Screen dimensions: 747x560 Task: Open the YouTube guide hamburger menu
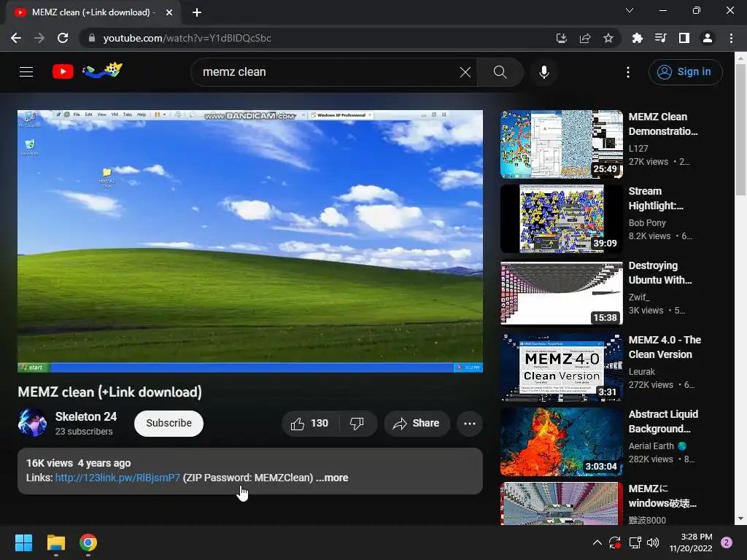pos(26,72)
